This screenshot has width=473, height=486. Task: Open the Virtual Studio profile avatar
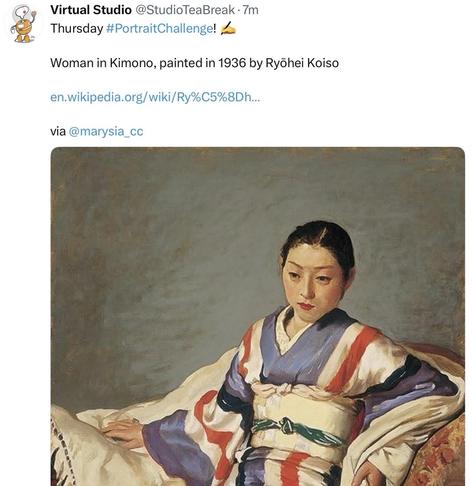(23, 23)
